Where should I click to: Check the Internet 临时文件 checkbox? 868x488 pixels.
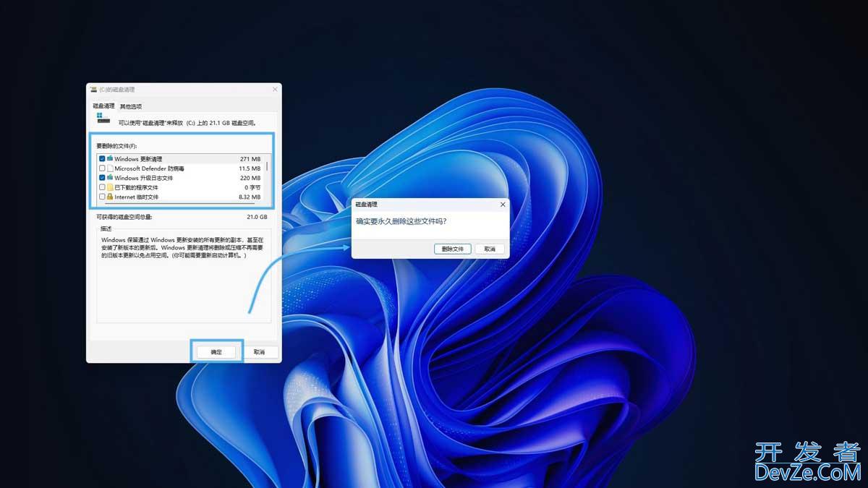pyautogui.click(x=102, y=197)
